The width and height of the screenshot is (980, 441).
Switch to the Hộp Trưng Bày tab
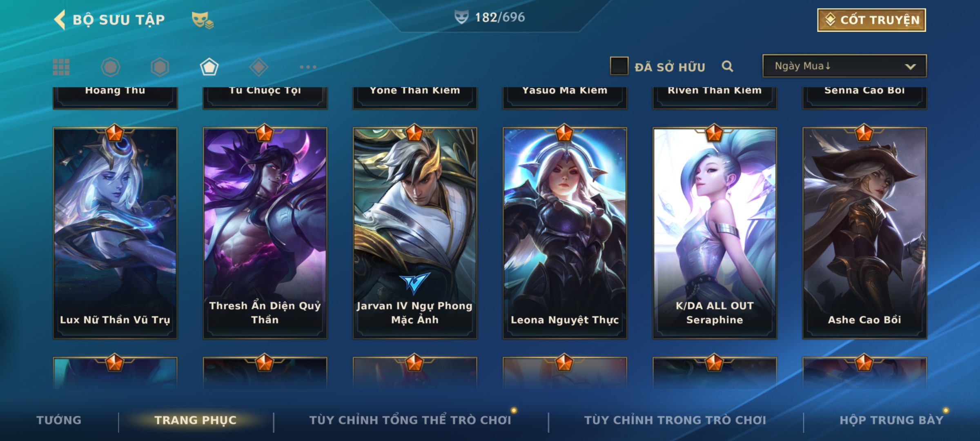click(891, 420)
